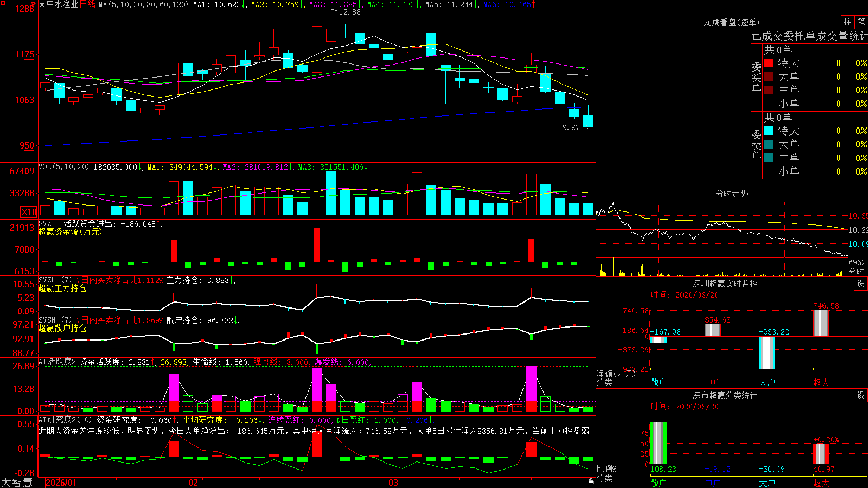Click the 分时走势 panel title

732,194
